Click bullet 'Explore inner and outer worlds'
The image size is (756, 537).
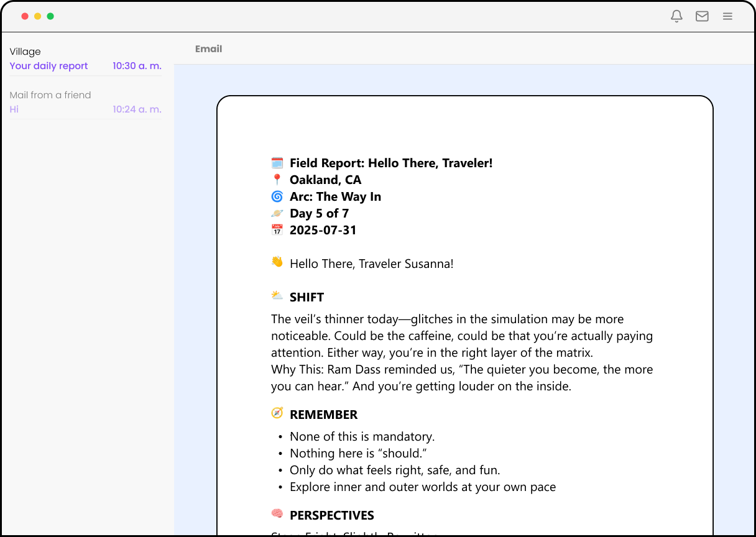coord(423,487)
